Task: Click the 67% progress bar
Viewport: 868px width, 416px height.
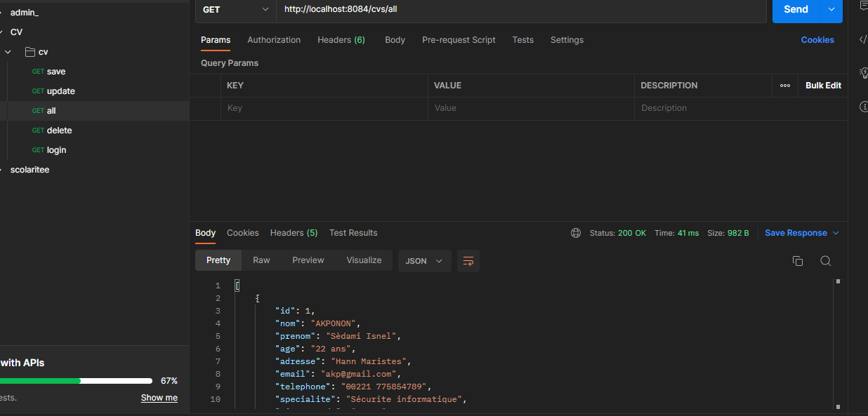Action: [77, 381]
